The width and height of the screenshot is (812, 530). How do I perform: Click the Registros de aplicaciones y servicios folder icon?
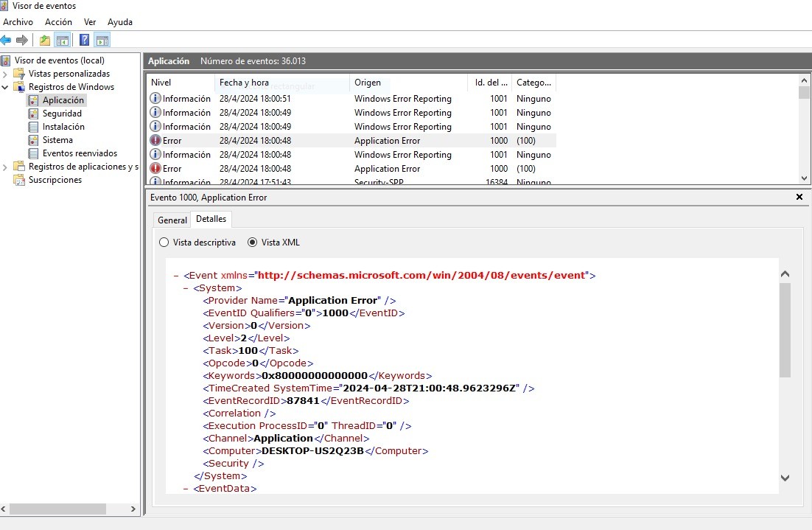tap(19, 167)
